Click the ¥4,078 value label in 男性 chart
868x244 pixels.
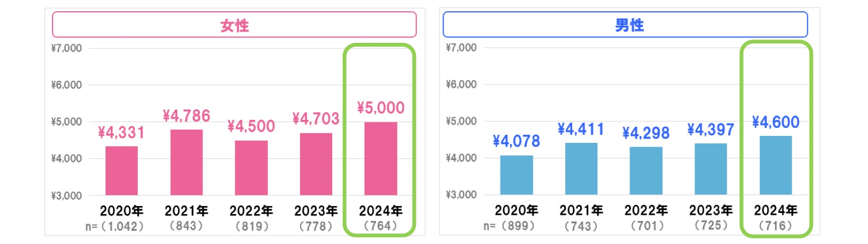click(517, 141)
